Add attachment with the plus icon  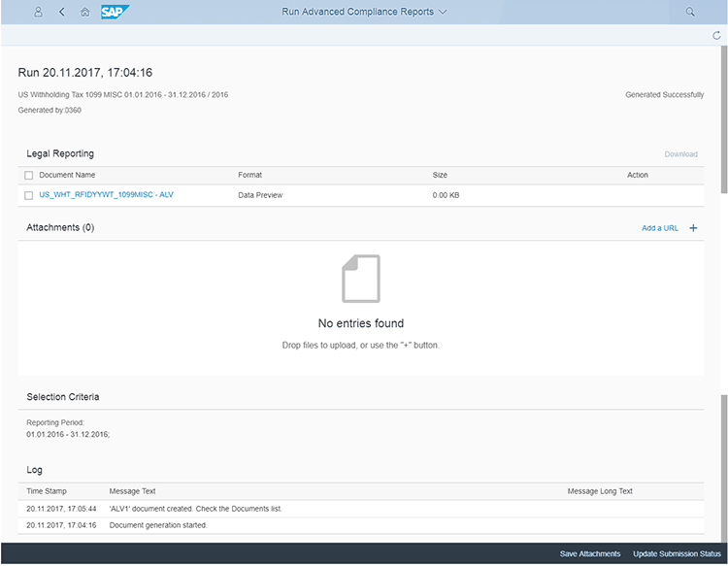coord(693,228)
